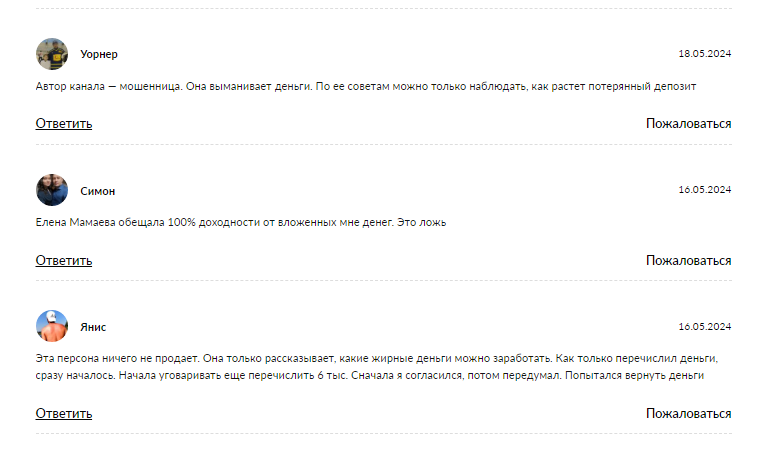Click the comment line starting 'сразу началось'
The image size is (777, 453).
pos(370,376)
